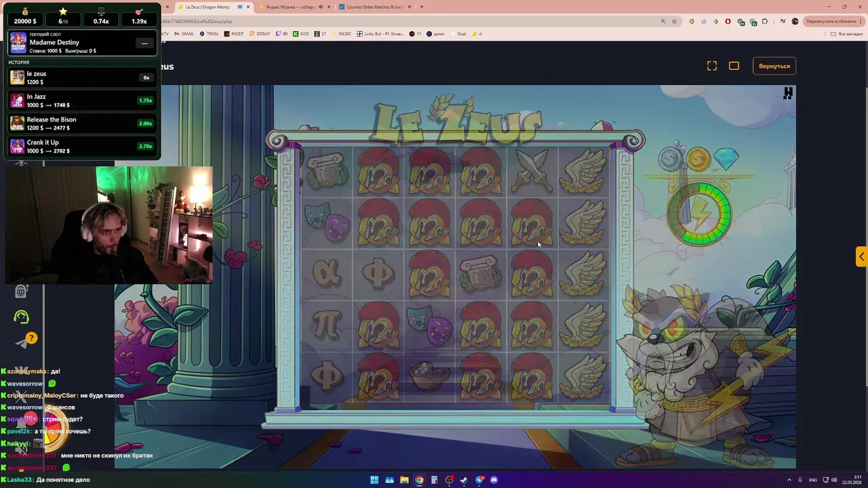Click the green headset support icon
Viewport: 868px width, 488px height.
(x=21, y=317)
